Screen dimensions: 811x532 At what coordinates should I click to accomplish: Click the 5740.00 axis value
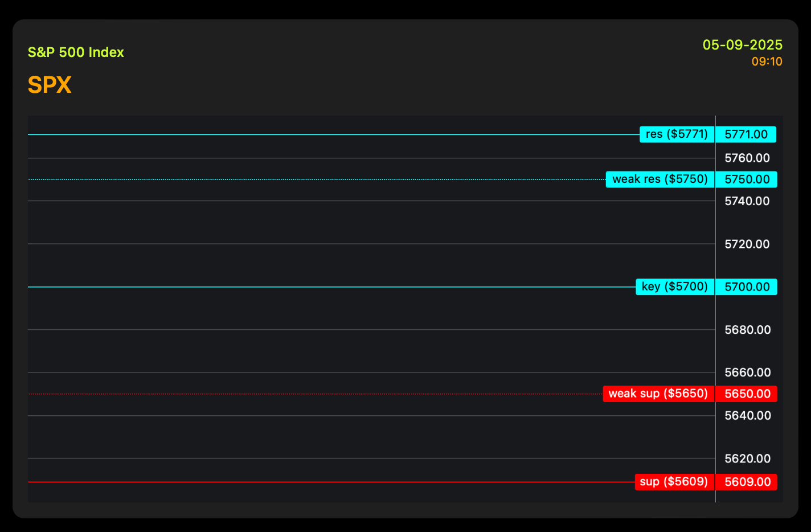[x=747, y=201]
